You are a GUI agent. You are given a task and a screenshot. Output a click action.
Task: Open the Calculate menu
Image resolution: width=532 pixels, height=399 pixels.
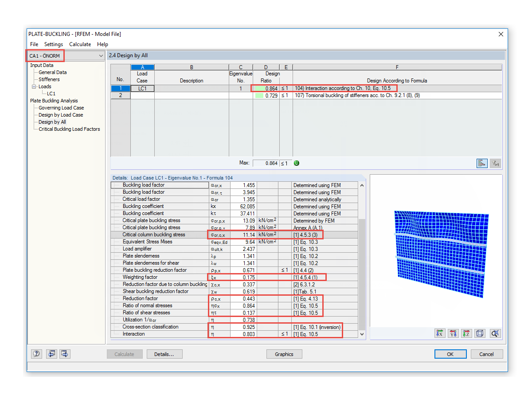tap(80, 44)
